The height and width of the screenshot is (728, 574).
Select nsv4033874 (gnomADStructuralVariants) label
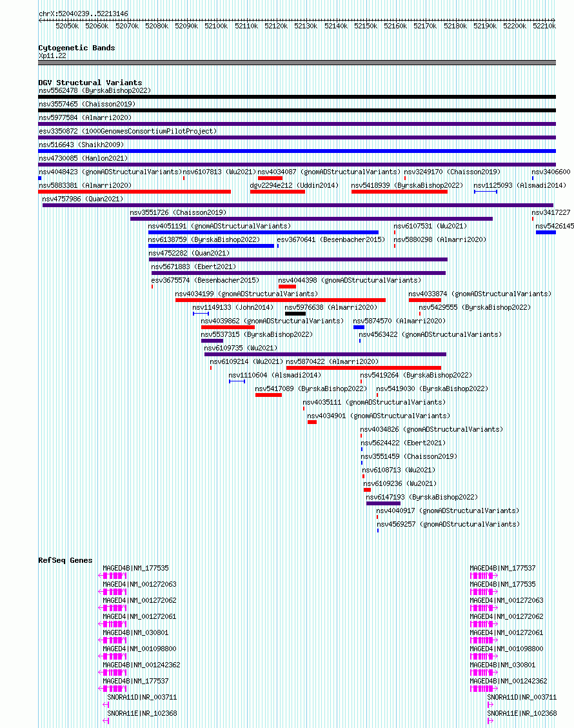click(480, 294)
